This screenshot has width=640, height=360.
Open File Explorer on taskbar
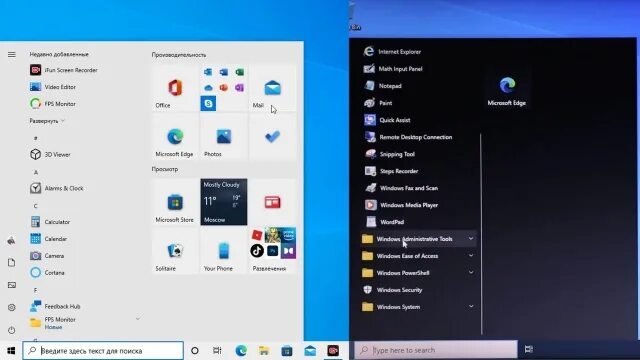(264, 351)
